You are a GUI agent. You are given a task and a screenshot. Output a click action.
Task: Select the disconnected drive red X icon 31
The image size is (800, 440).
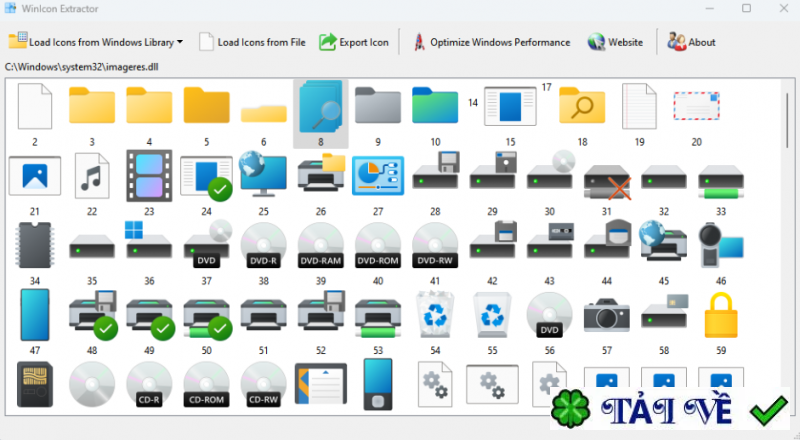(x=607, y=182)
